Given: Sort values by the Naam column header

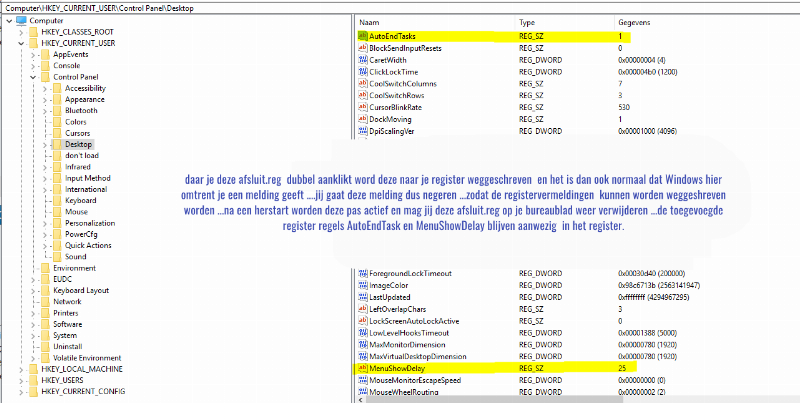Looking at the screenshot, I should 430,21.
